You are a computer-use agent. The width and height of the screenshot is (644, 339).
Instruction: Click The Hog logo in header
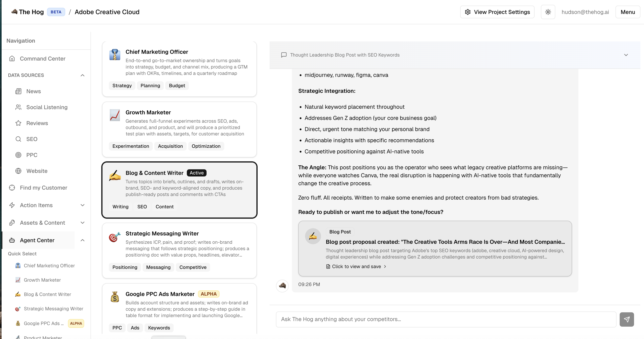tap(28, 12)
